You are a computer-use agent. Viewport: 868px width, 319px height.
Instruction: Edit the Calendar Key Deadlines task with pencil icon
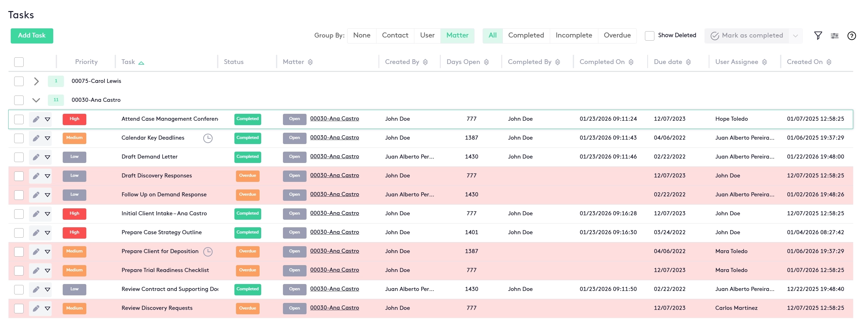click(36, 138)
